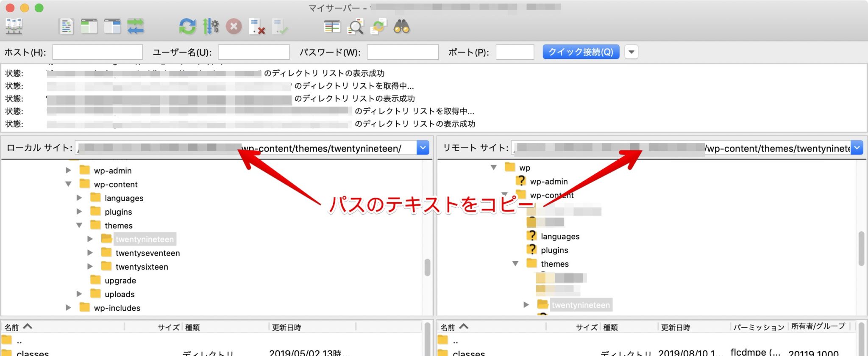
Task: Click the local tree vertical scrollbar
Action: click(x=427, y=268)
